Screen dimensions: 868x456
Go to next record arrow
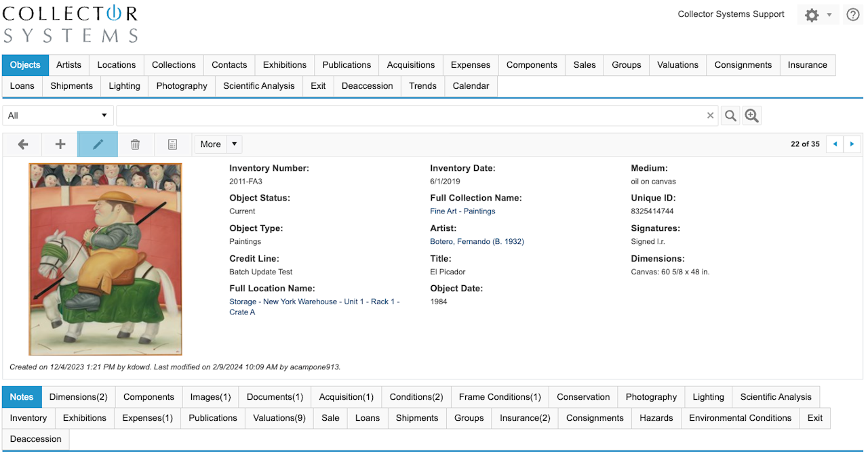pyautogui.click(x=852, y=144)
